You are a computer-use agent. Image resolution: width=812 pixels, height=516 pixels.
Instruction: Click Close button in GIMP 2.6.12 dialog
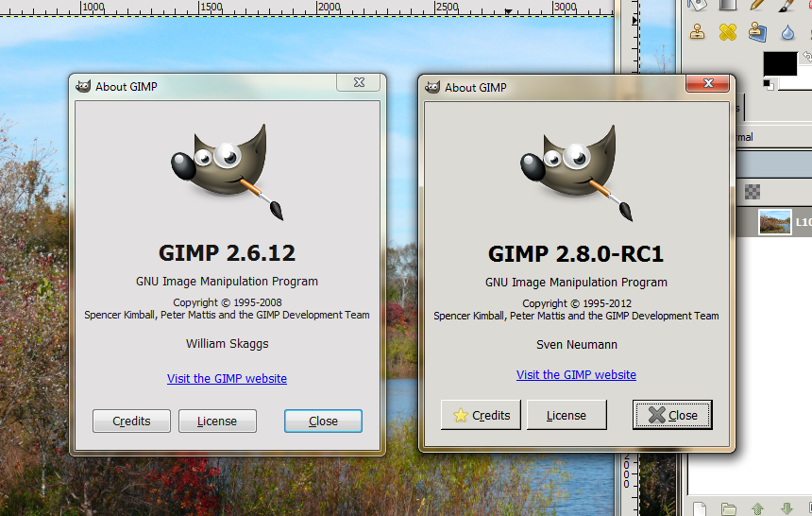pyautogui.click(x=323, y=421)
